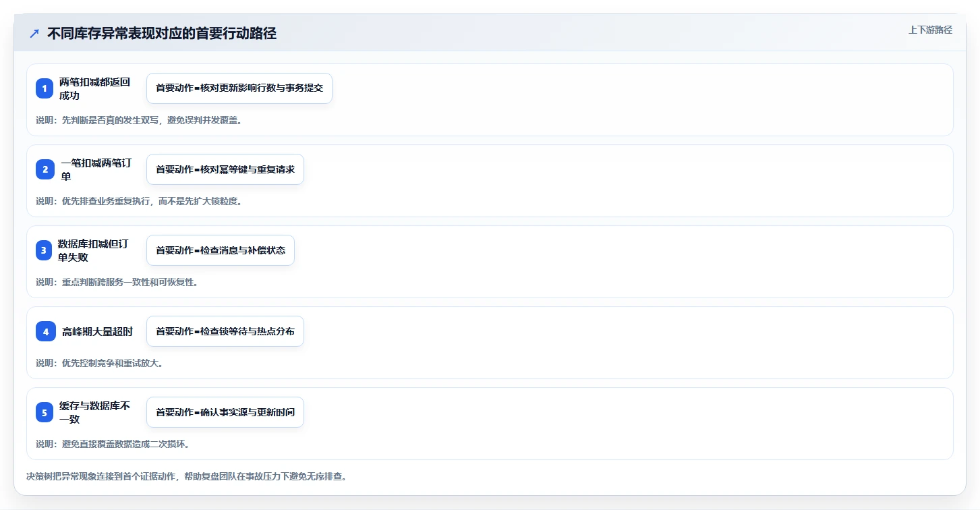Click the note 先判断是否真的发生双写

(x=139, y=120)
